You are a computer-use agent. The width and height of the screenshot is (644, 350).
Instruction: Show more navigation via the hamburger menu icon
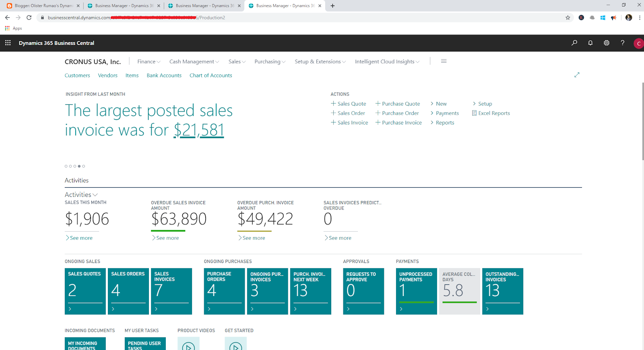pyautogui.click(x=444, y=61)
